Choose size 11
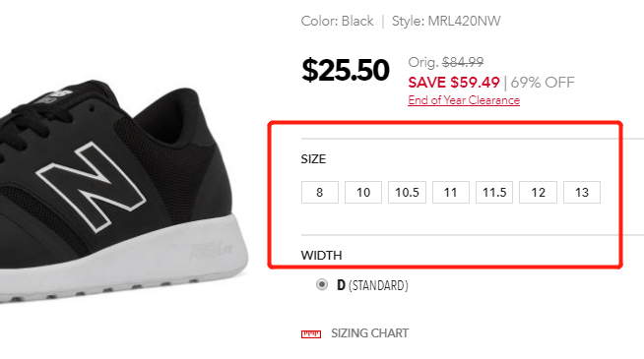This screenshot has height=359, width=644. coord(451,192)
